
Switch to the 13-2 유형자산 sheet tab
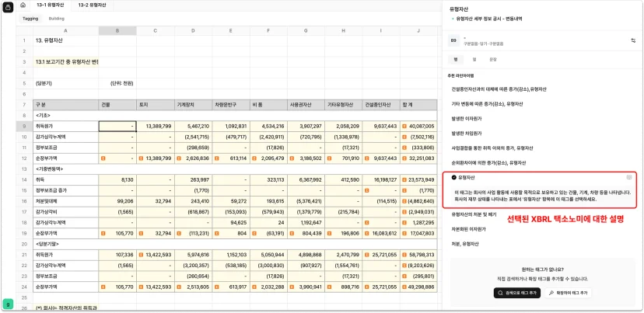coord(92,5)
